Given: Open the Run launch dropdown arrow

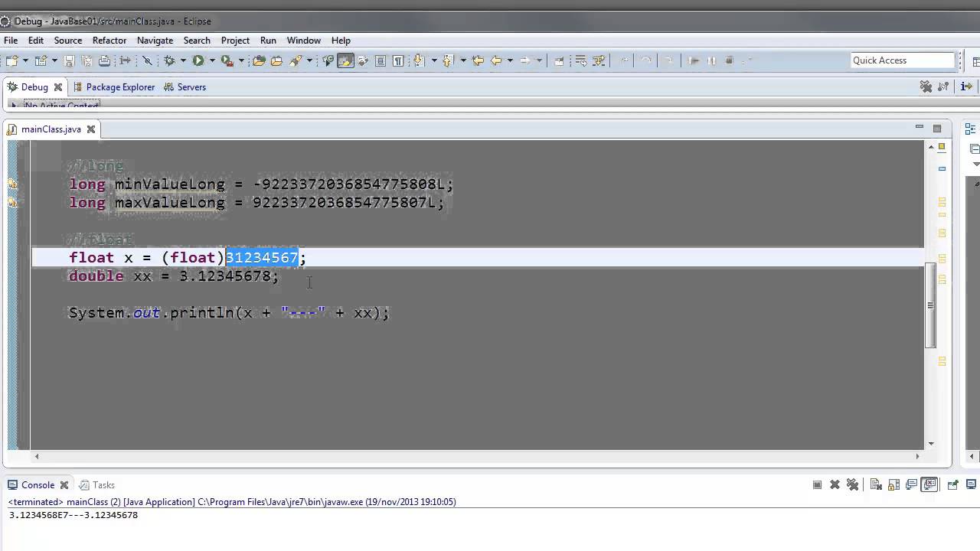Looking at the screenshot, I should click(212, 60).
